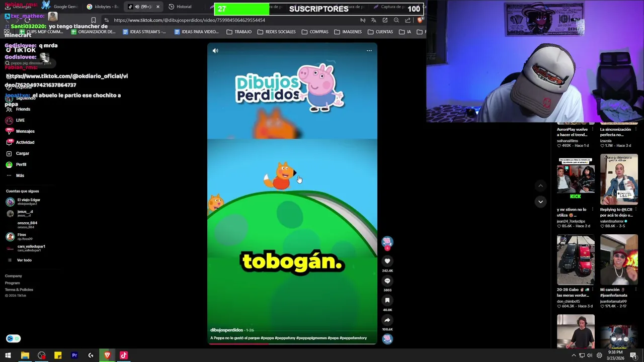Open the taskbar clock showing 9:38 PM
Viewport: 644px width, 362px height.
615,355
